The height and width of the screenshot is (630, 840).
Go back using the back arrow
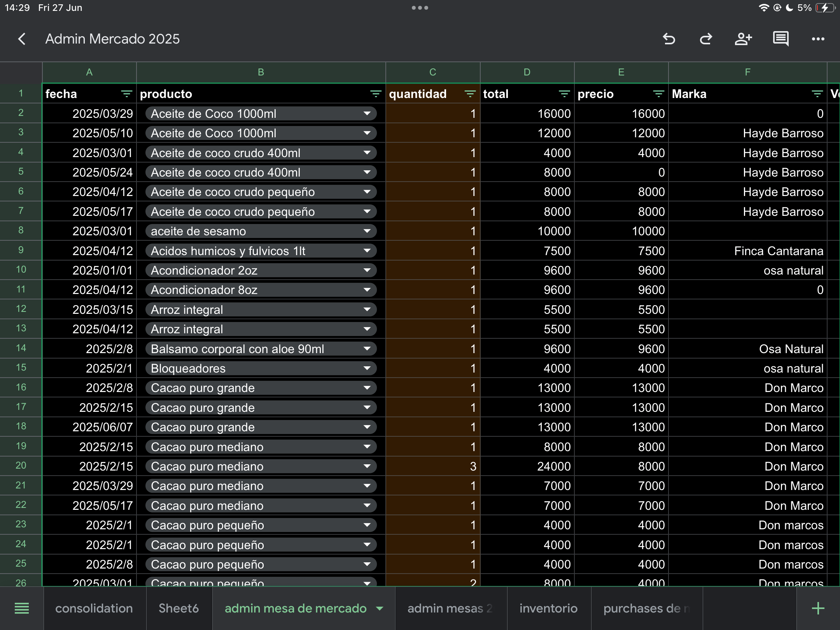click(x=22, y=39)
